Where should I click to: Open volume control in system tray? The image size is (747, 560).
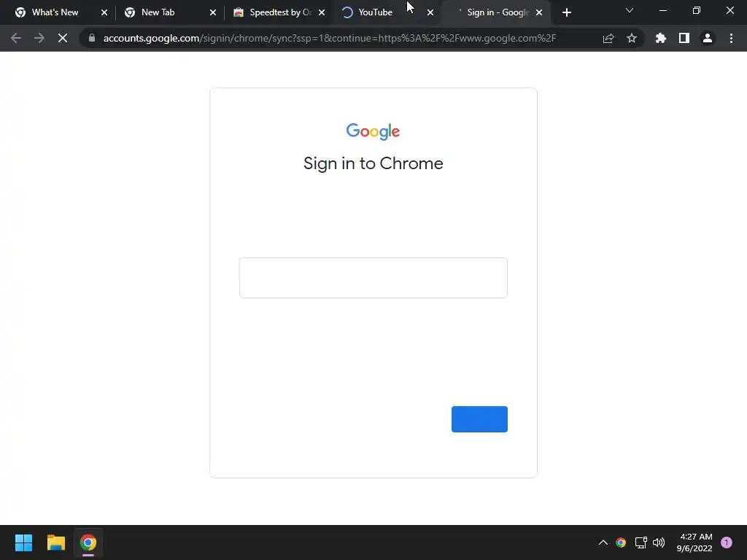[659, 542]
